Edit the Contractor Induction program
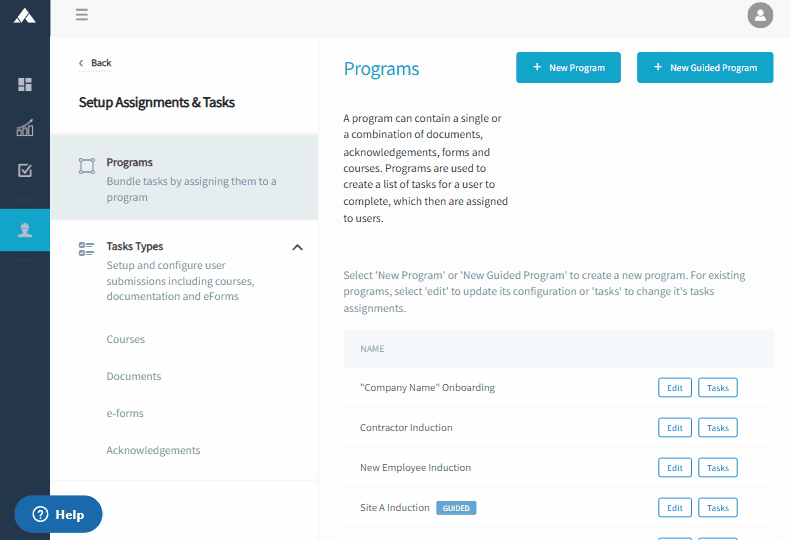This screenshot has height=540, width=791. [x=674, y=428]
